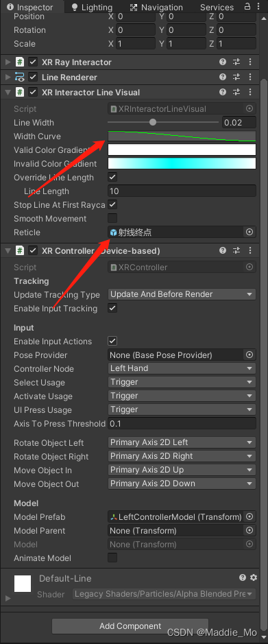Open help for XR Ray Interactor component

click(x=223, y=62)
